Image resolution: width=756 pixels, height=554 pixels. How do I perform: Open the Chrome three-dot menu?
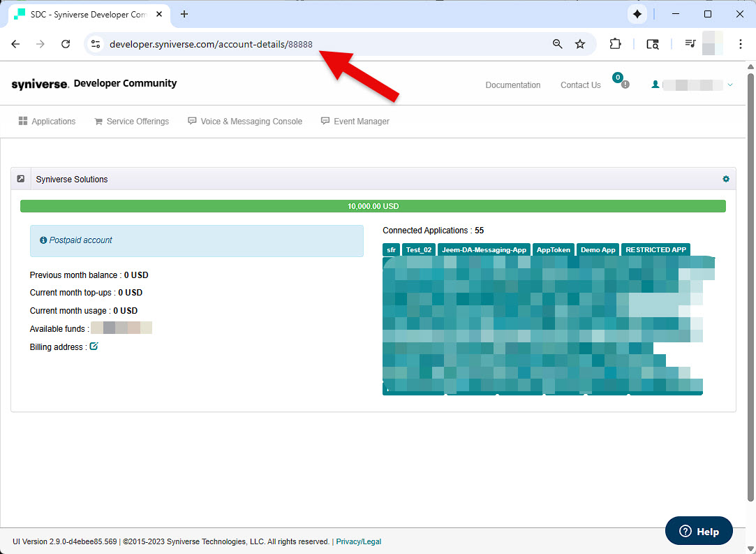741,44
